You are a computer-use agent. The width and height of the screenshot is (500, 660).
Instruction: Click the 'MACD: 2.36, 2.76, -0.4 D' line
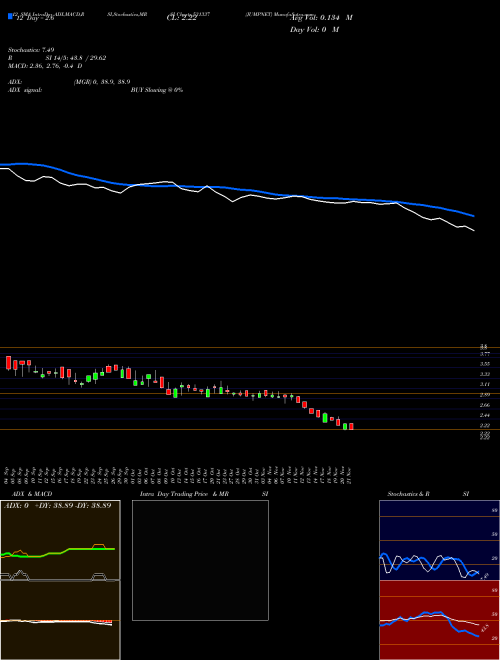(x=45, y=66)
